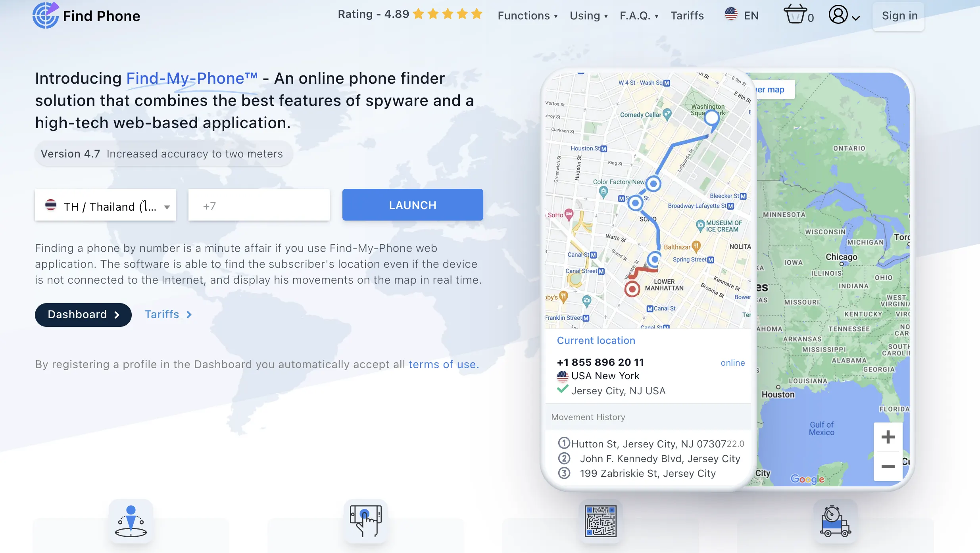The width and height of the screenshot is (980, 553).
Task: Expand the Functions dropdown menu
Action: click(528, 15)
